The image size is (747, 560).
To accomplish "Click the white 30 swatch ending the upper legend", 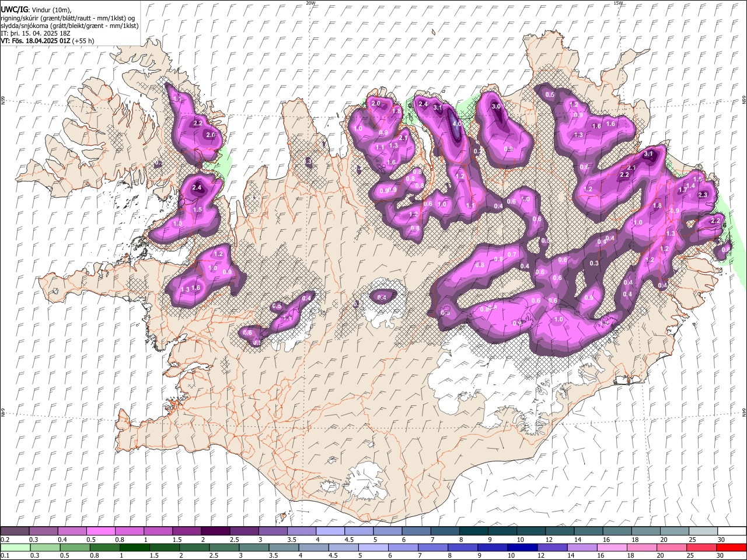I will pyautogui.click(x=732, y=531).
